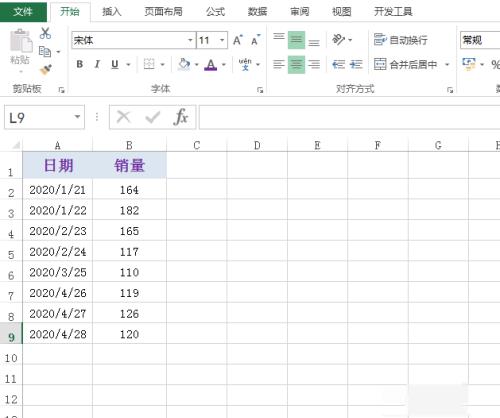Screen dimensions: 500x418
Task: Click confirm checkmark in formula bar
Action: point(153,117)
